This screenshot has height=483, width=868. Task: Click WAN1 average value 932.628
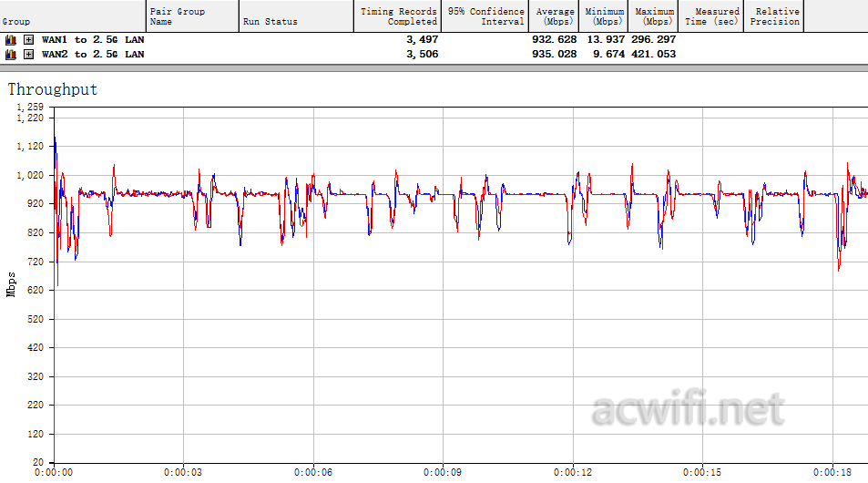[x=554, y=40]
